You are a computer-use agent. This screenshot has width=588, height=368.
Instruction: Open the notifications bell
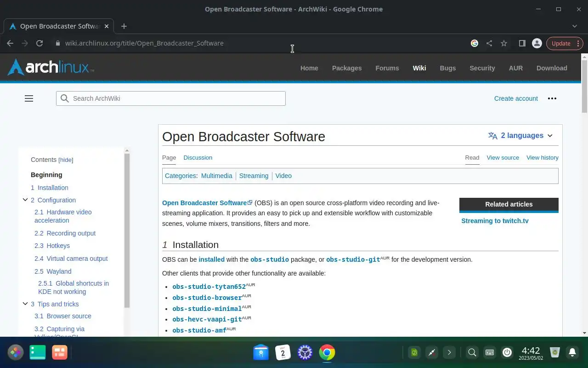(572, 352)
